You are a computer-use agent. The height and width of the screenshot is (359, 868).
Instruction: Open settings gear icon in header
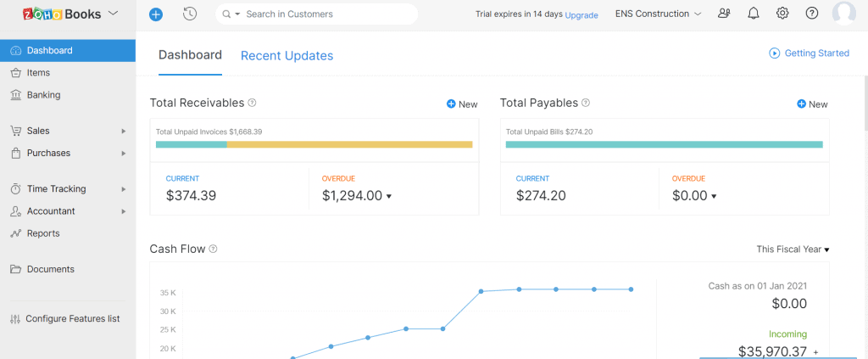[x=782, y=14]
